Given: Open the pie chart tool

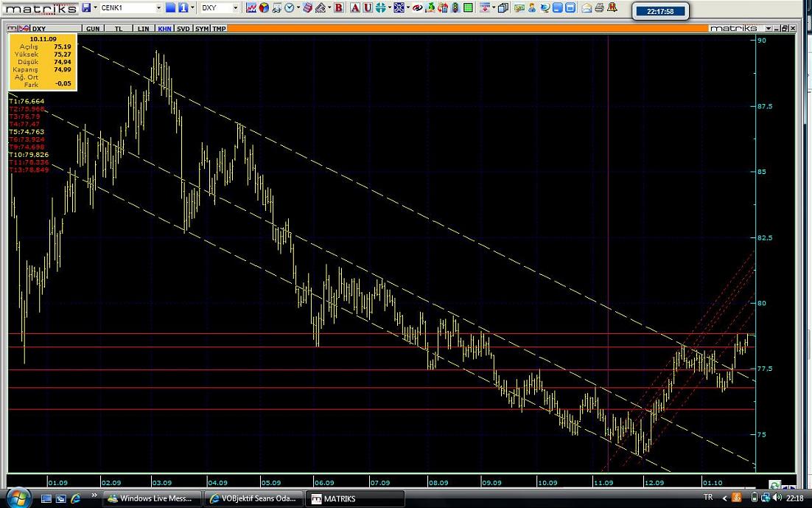Looking at the screenshot, I should click(x=264, y=8).
